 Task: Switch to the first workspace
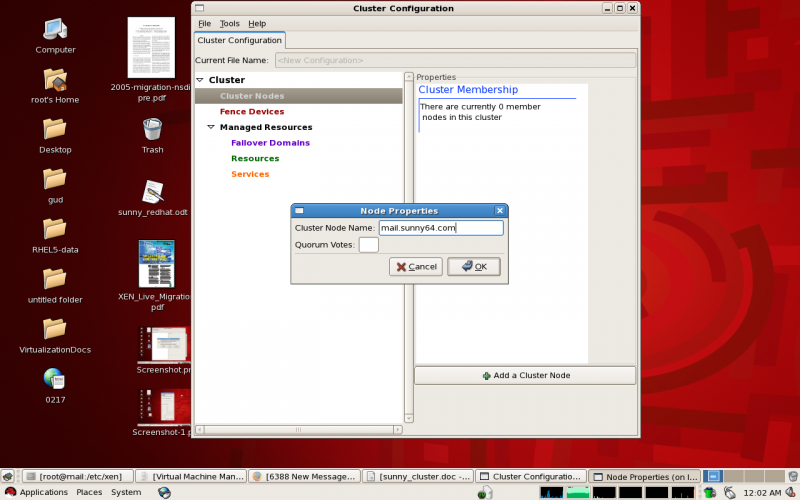pyautogui.click(x=713, y=477)
